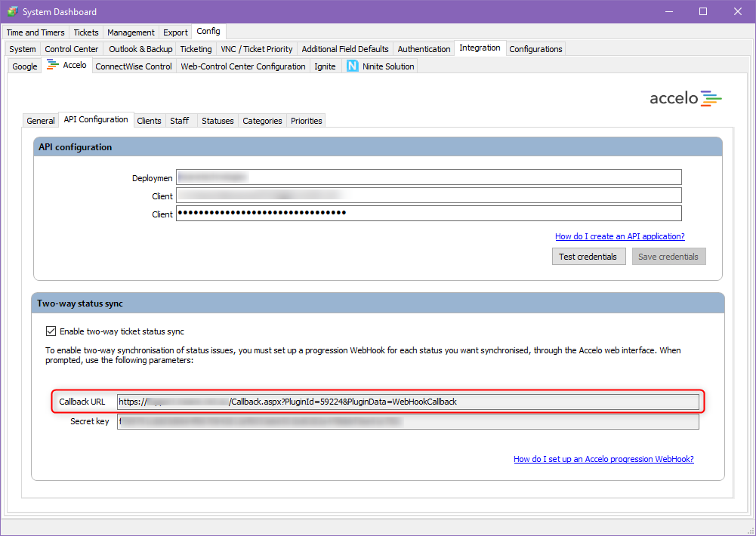Open the Outlook & Backup tab
Viewport: 756px width, 536px height.
coord(140,49)
